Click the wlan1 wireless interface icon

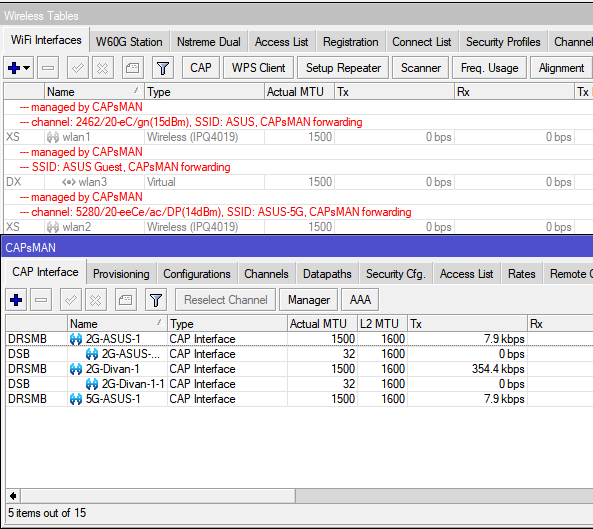[53, 137]
